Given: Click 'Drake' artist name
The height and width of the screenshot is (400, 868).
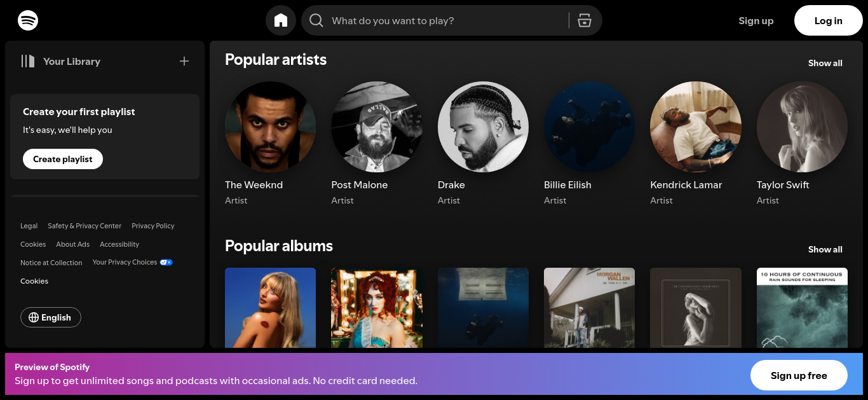Looking at the screenshot, I should 451,185.
